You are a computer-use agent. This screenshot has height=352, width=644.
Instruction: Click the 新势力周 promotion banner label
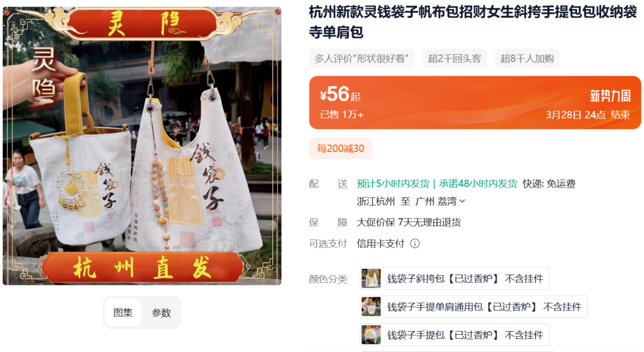(x=610, y=96)
